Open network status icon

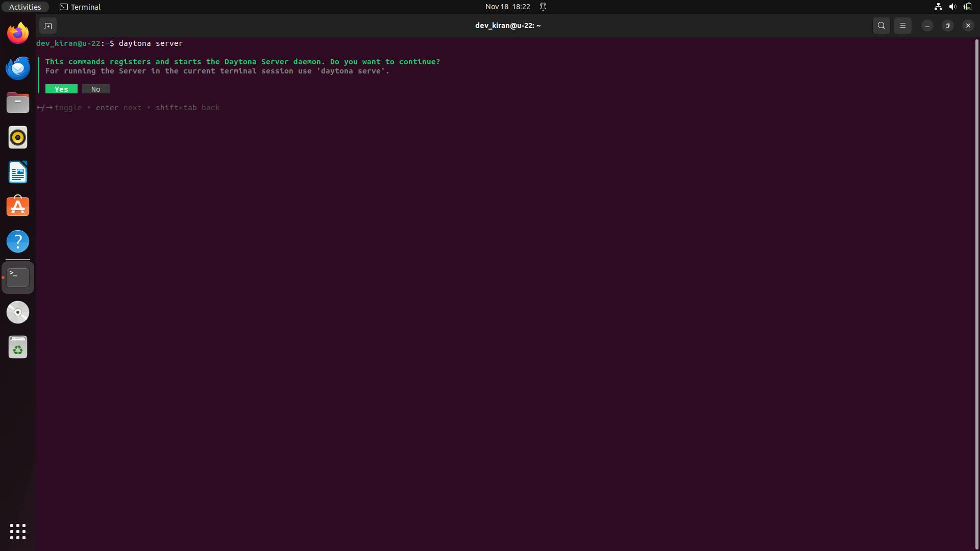tap(938, 7)
